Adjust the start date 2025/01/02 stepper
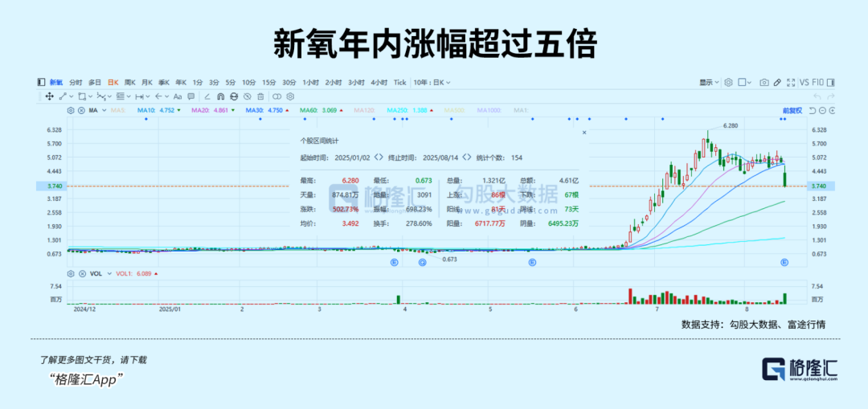This screenshot has height=409, width=868. [378, 157]
